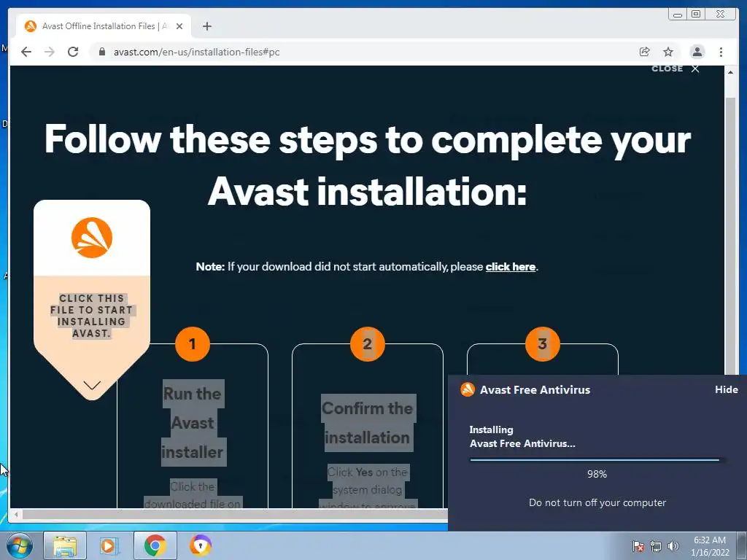Minimize the Chrome window
This screenshot has height=560, width=747.
(678, 15)
